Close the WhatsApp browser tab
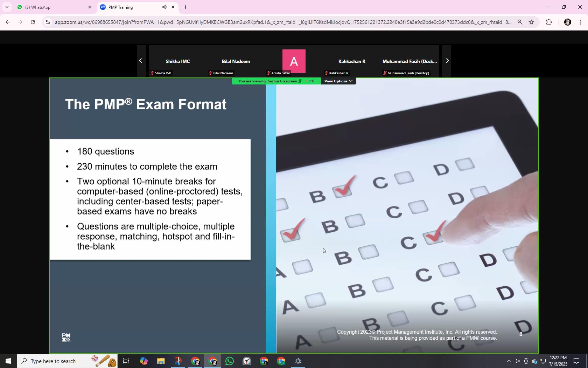Viewport: 588px width, 368px height. click(x=89, y=7)
